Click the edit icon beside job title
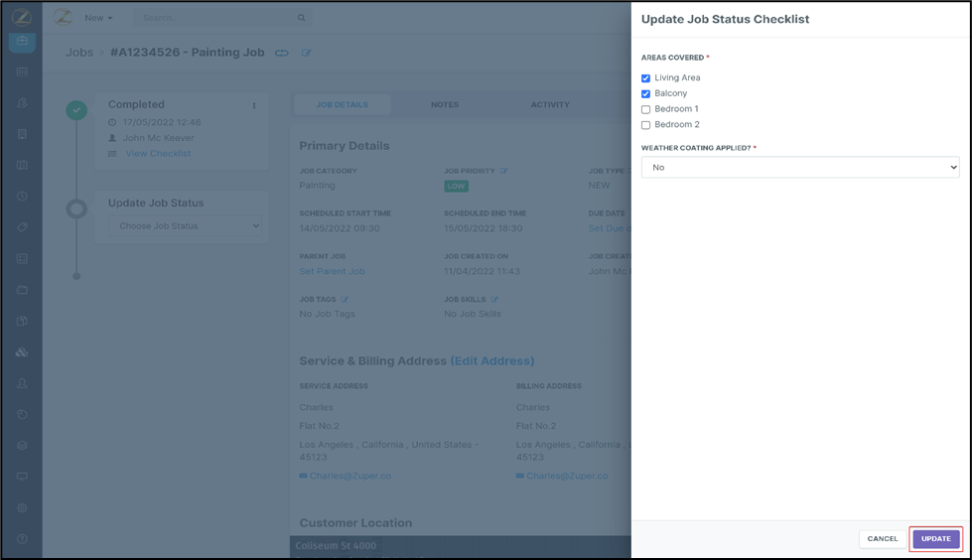This screenshot has width=972, height=560. pyautogui.click(x=307, y=53)
